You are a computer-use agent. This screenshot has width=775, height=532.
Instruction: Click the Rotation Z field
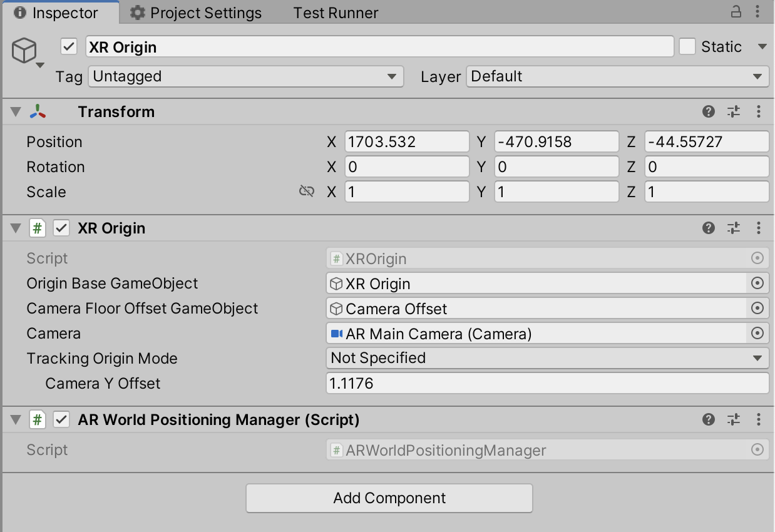click(707, 167)
